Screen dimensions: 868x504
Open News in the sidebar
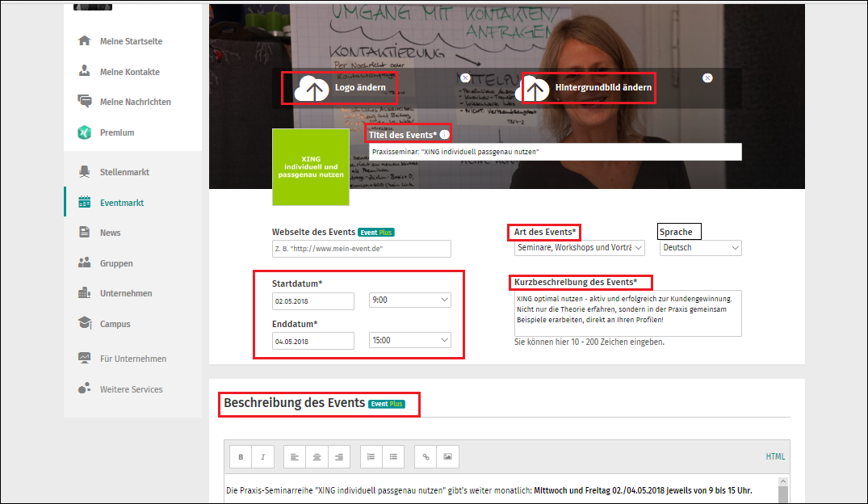point(110,233)
